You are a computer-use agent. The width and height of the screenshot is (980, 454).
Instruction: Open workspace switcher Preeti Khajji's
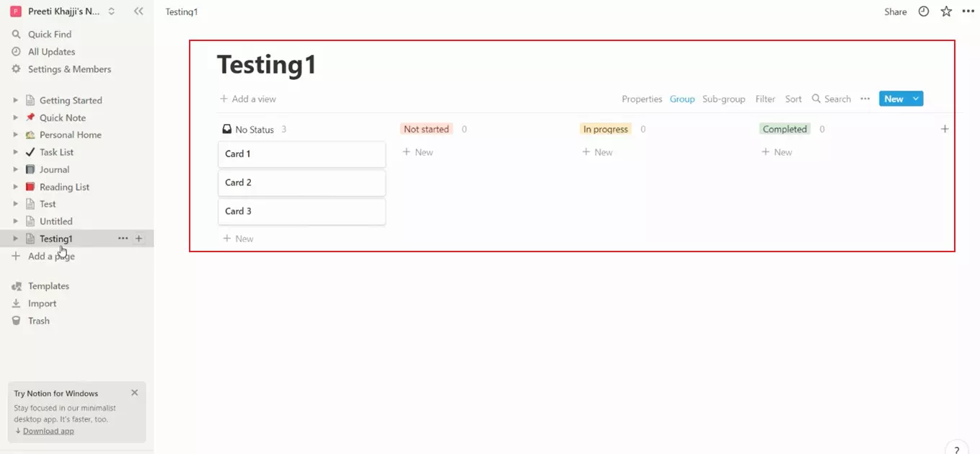[63, 12]
